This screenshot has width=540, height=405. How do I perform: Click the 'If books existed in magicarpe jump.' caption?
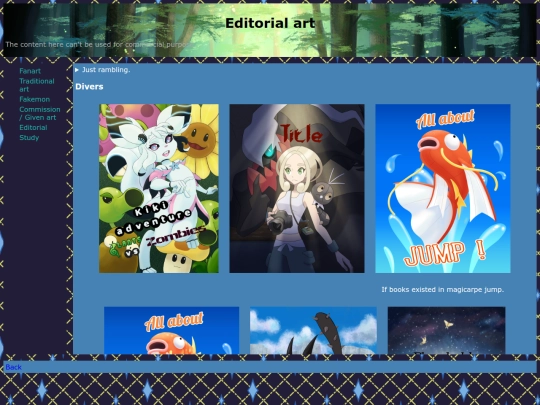click(443, 290)
